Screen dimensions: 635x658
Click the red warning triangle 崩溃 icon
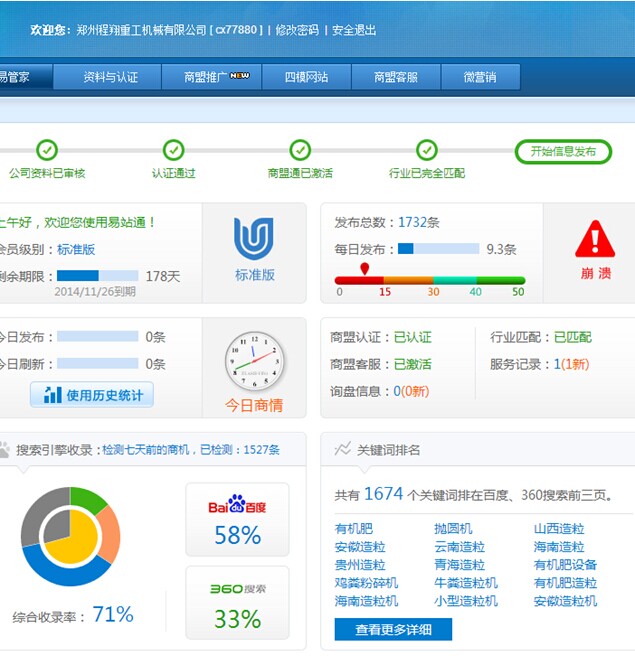[x=596, y=240]
